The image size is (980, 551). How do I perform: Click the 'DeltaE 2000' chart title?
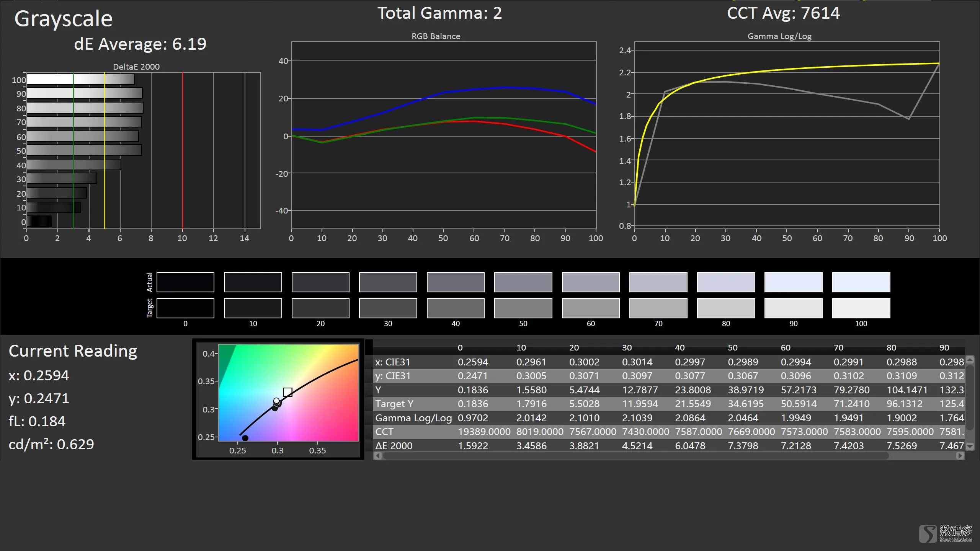136,67
